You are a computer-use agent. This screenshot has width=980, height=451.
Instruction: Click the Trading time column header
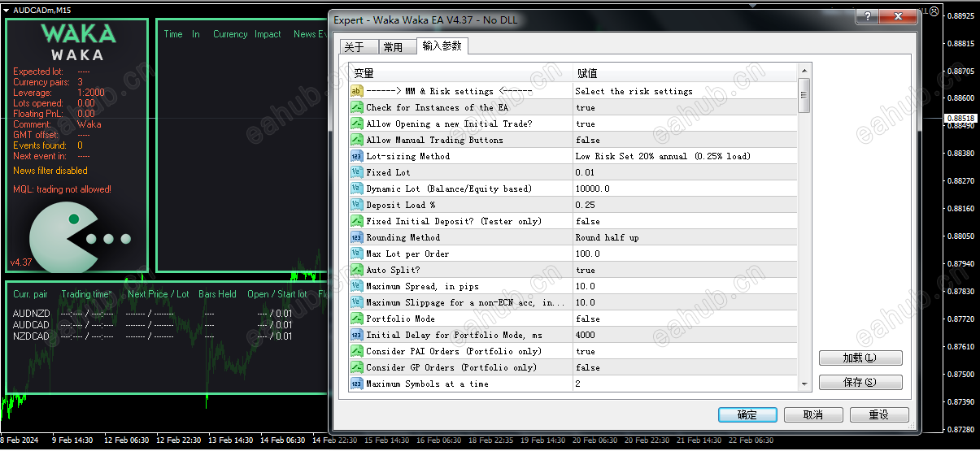pyautogui.click(x=87, y=294)
